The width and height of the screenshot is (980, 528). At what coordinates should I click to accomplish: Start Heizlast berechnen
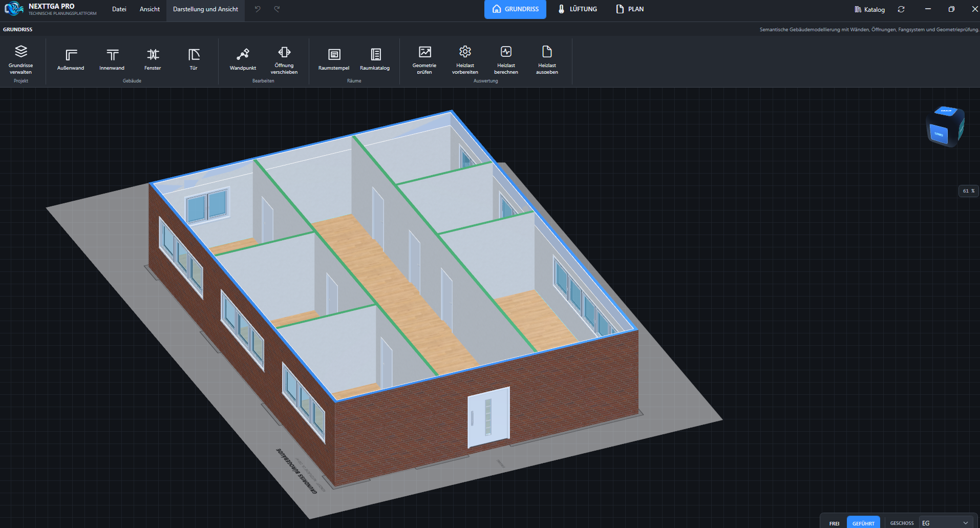[x=506, y=59]
